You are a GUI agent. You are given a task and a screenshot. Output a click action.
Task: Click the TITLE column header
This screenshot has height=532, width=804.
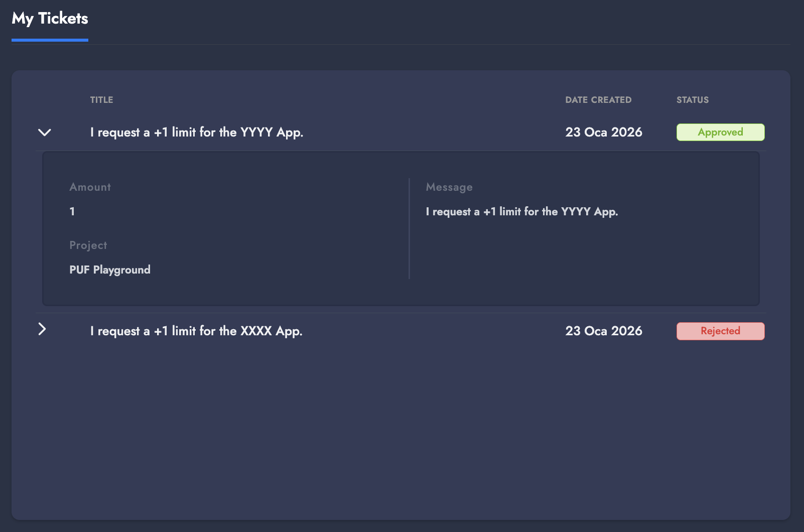click(101, 100)
